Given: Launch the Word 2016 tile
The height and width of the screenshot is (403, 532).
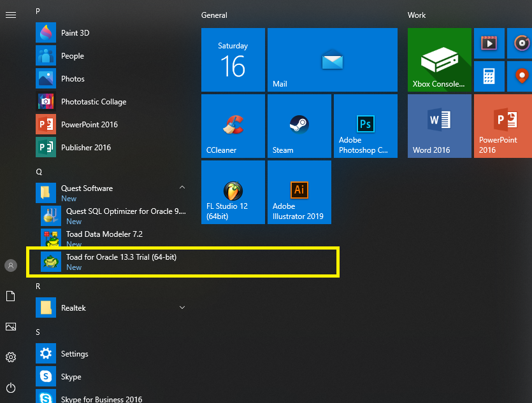Looking at the screenshot, I should 440,126.
